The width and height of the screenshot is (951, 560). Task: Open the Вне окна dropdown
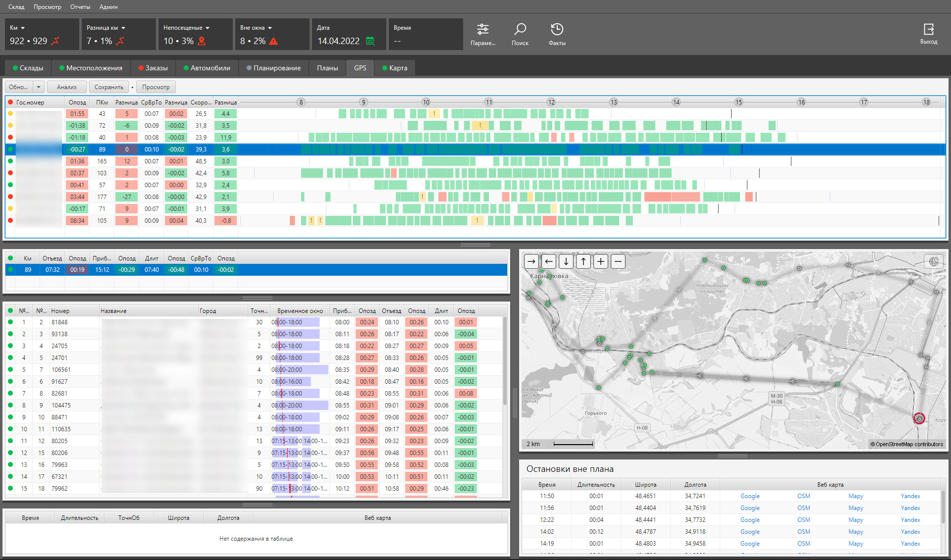tap(270, 28)
